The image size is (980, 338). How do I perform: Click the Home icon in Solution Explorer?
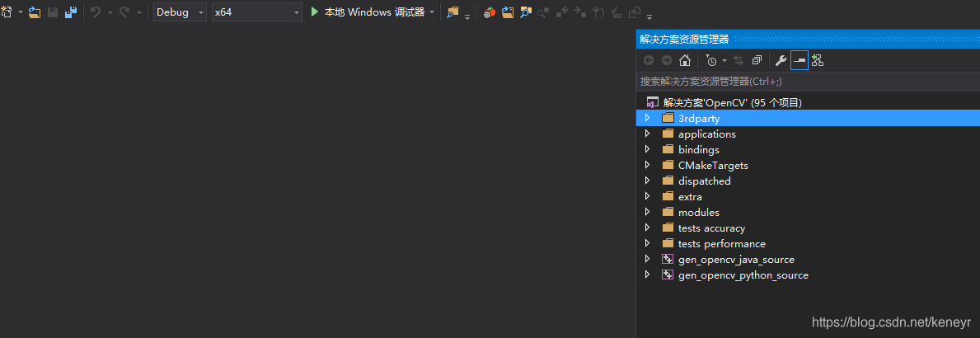(x=685, y=61)
